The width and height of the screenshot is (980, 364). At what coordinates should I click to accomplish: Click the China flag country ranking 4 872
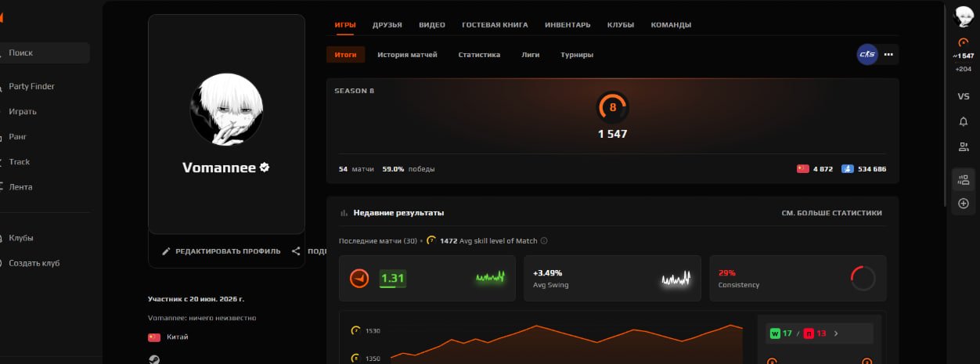[802, 169]
